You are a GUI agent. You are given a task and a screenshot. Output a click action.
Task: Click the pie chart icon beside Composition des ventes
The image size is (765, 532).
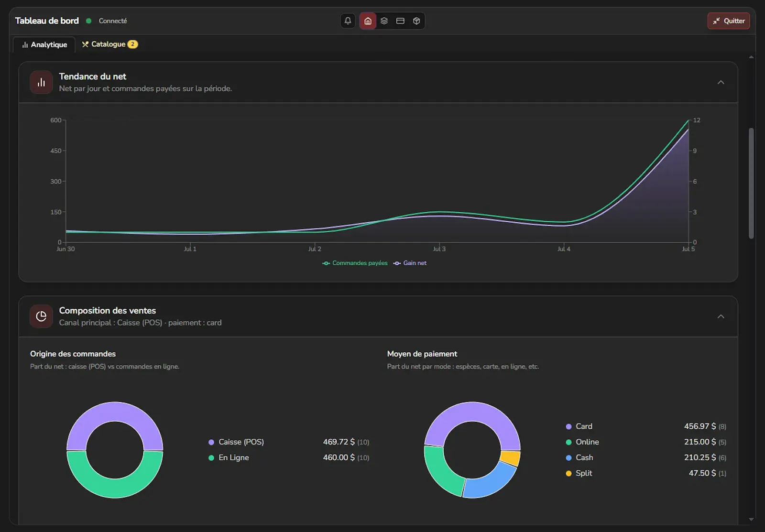point(41,316)
